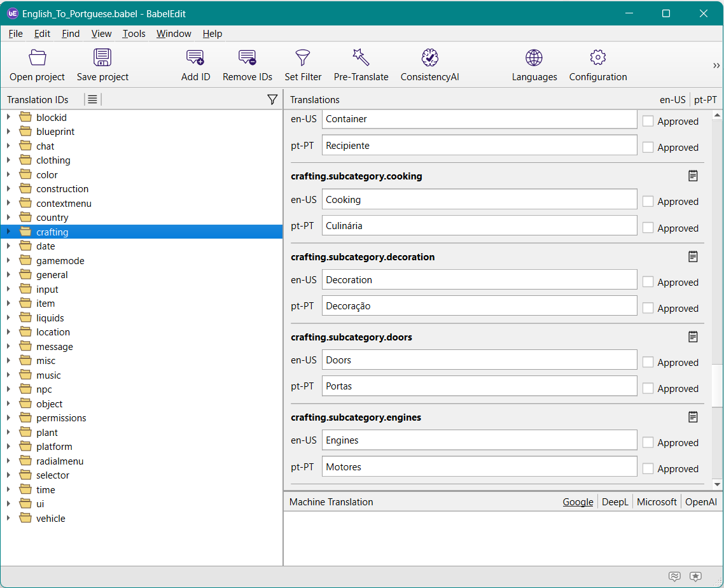Approve the pt-PT translation 'Culinária'
The width and height of the screenshot is (724, 588).
coord(648,228)
